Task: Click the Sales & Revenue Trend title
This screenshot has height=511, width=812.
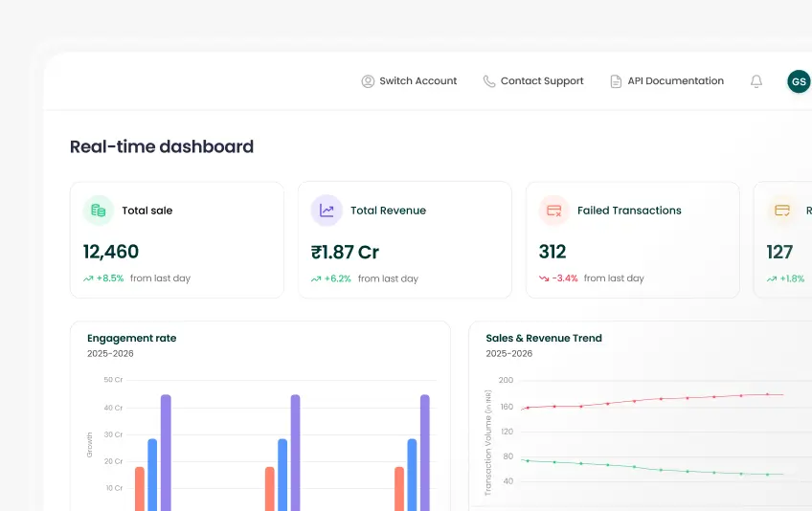Action: tap(544, 338)
